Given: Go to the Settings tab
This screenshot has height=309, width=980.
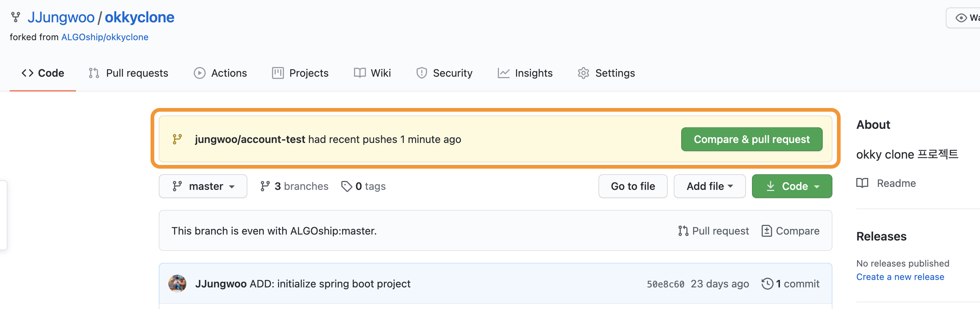Looking at the screenshot, I should pyautogui.click(x=606, y=73).
